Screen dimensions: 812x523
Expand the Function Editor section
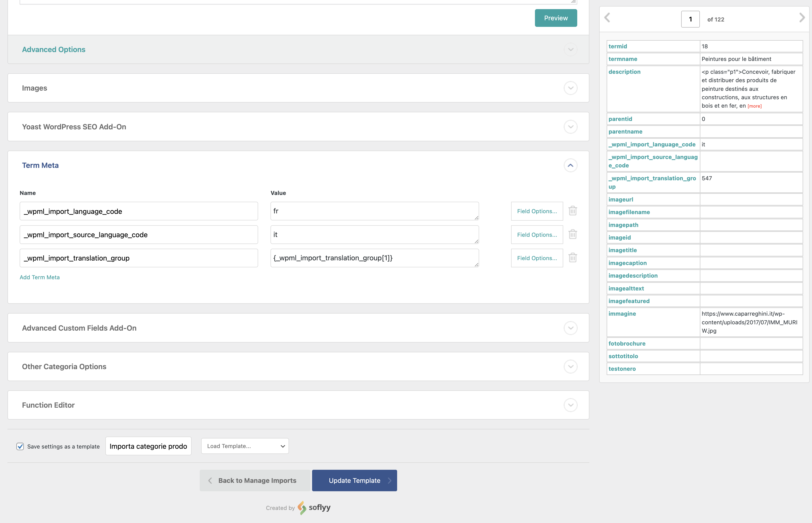pos(570,405)
